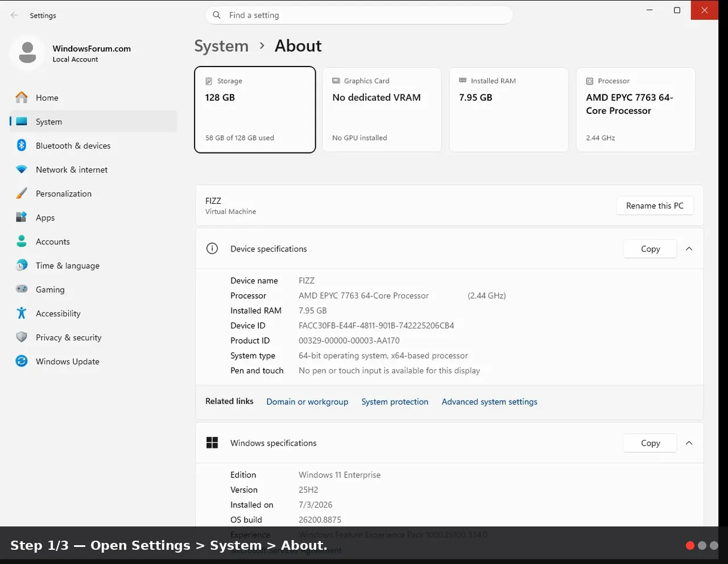Go to Gaming settings
Image resolution: width=728 pixels, height=564 pixels.
pyautogui.click(x=93, y=289)
